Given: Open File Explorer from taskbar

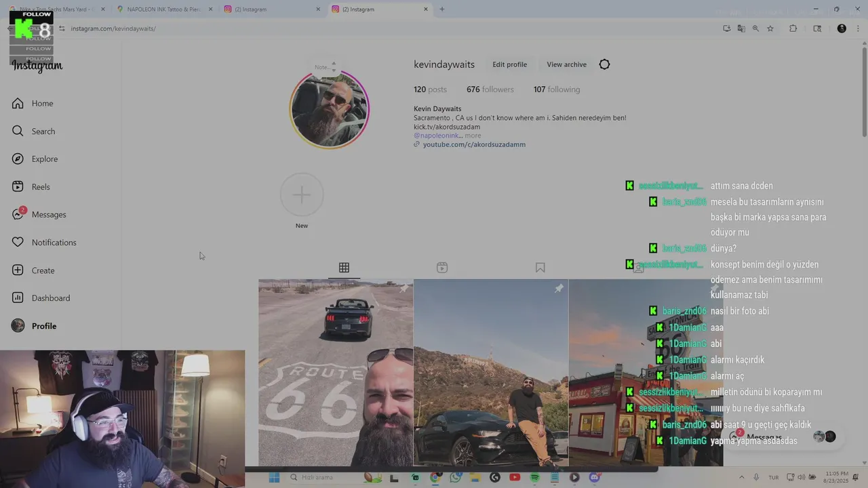Looking at the screenshot, I should tap(475, 477).
